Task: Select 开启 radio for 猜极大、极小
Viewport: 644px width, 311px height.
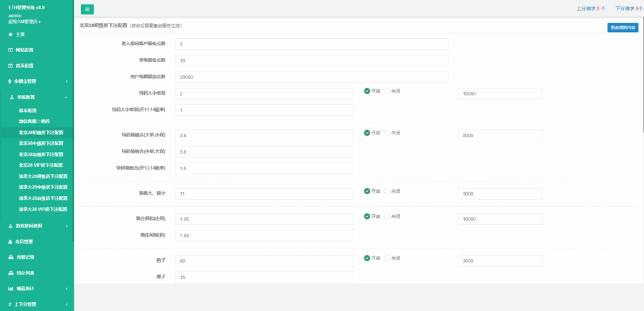Action: tap(367, 191)
